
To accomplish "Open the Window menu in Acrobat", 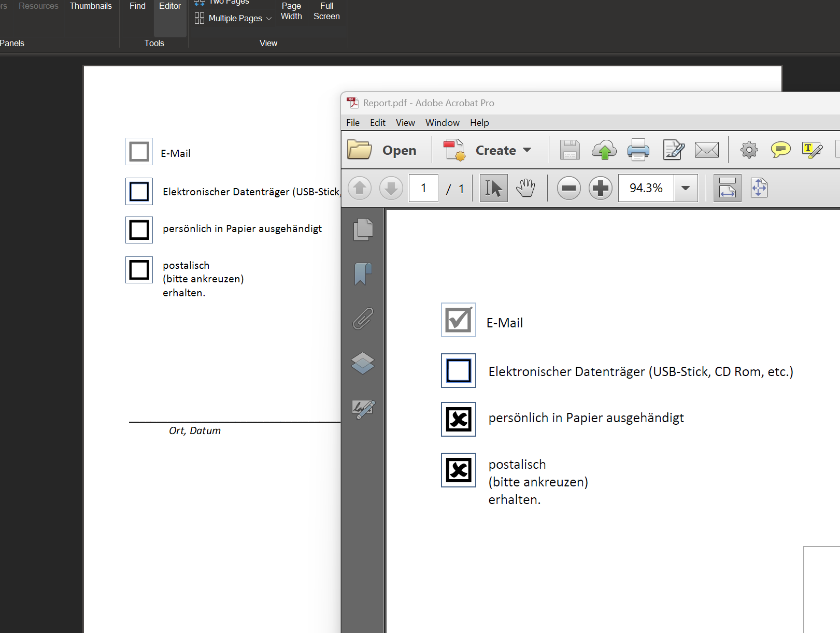I will point(443,123).
